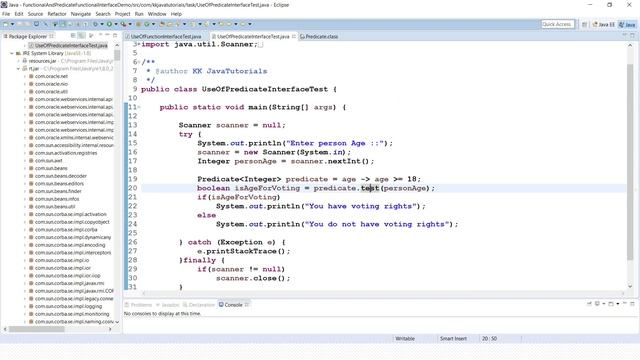Open the Refactor menu
The width and height of the screenshot is (640, 360).
(57, 14)
